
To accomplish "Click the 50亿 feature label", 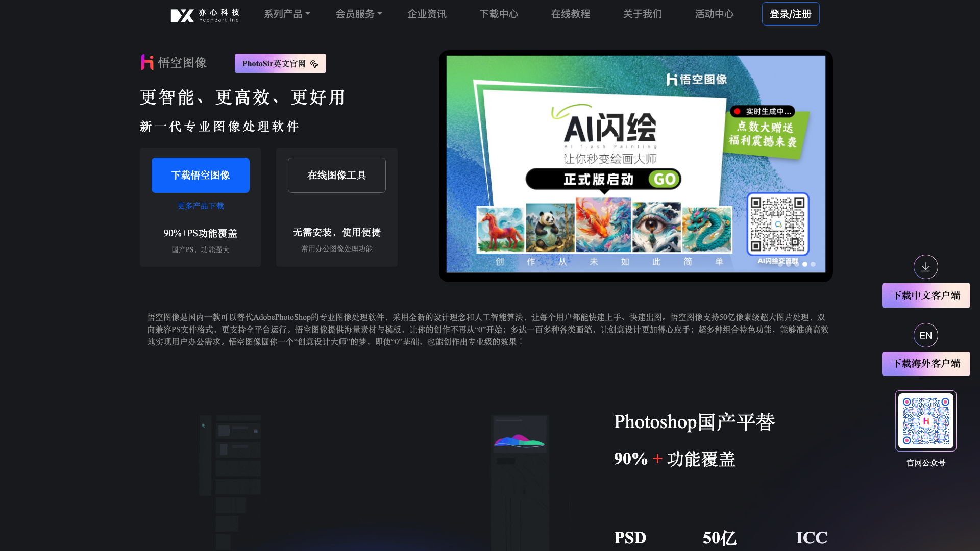I will tap(720, 538).
